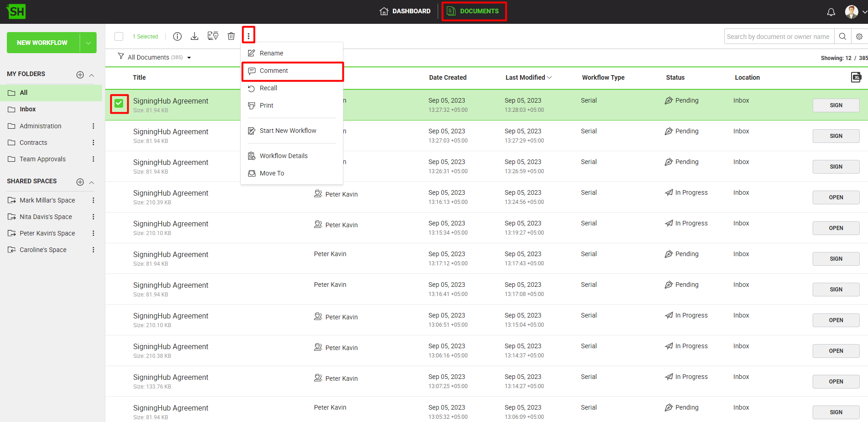Viewport: 868px width, 422px height.
Task: Click the New Workflow button
Action: tap(42, 43)
